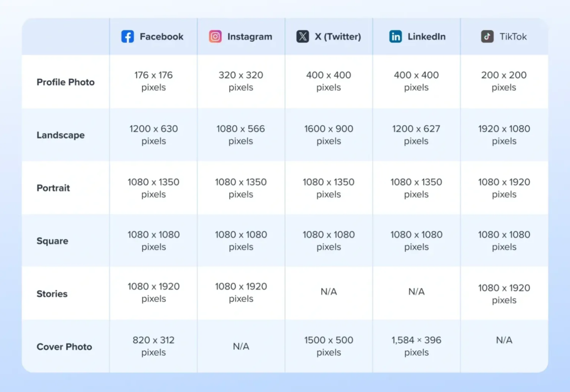This screenshot has width=570, height=392.
Task: Click the Instagram logo icon
Action: coord(215,37)
